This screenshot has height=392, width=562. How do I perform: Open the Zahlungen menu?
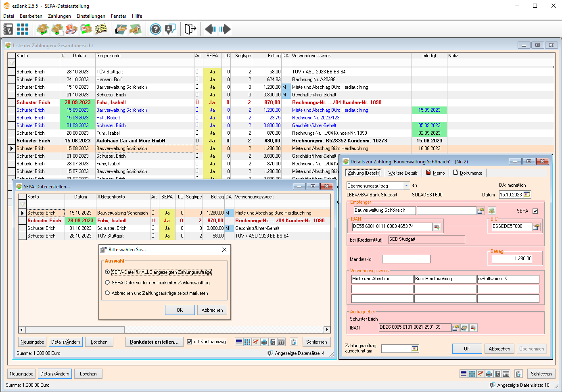(x=59, y=16)
